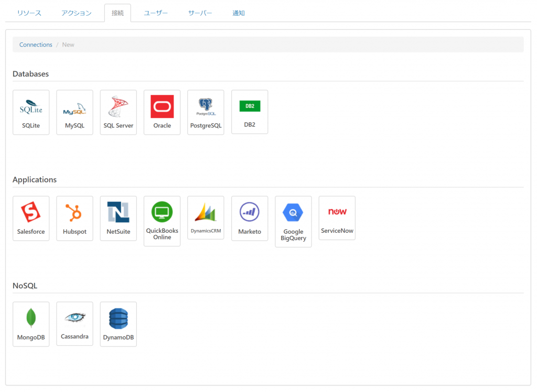Image resolution: width=537 pixels, height=392 pixels.
Task: Choose the DynamoDB blue cylinder icon
Action: [118, 319]
